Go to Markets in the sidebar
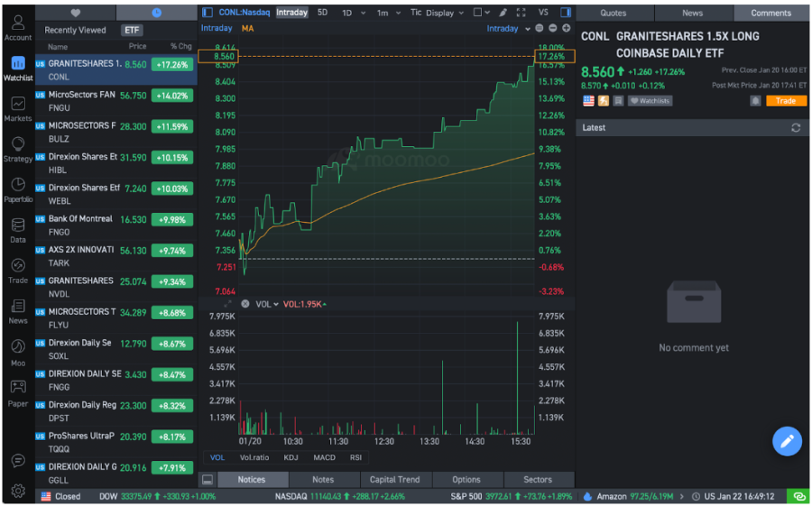 pos(18,109)
